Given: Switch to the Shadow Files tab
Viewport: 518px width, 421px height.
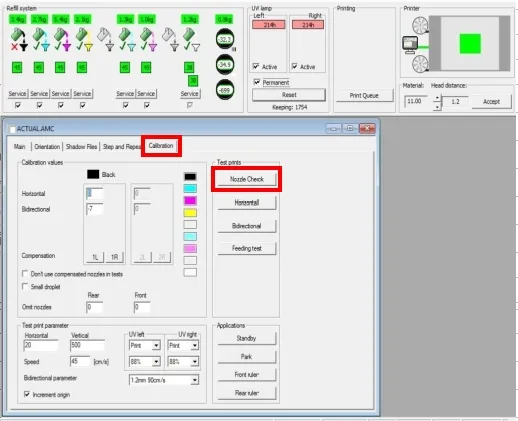Looking at the screenshot, I should pyautogui.click(x=81, y=147).
